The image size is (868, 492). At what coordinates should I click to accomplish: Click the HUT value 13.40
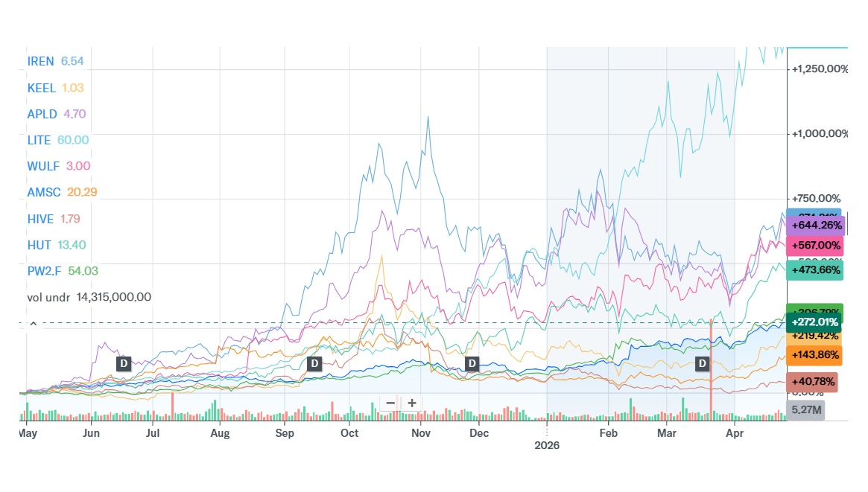(x=72, y=245)
